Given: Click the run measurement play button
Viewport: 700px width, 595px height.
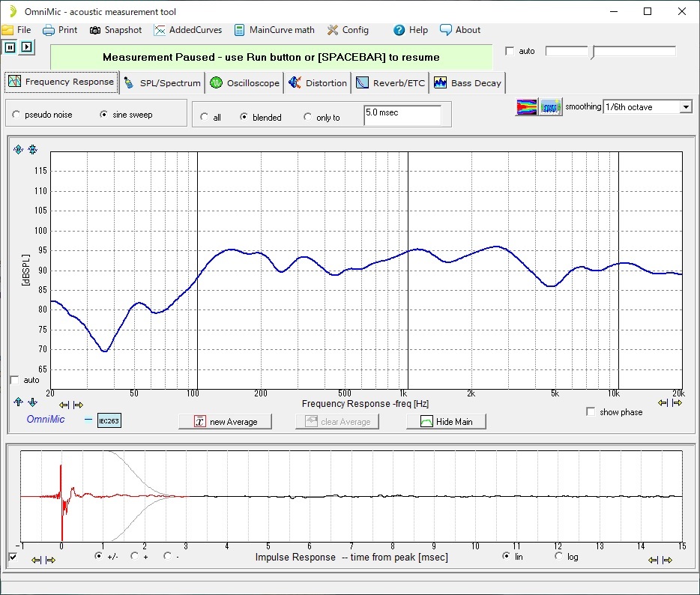Looking at the screenshot, I should pos(27,47).
